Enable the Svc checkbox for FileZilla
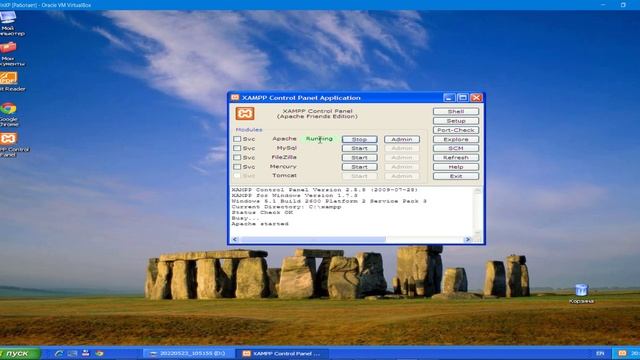Viewport: 640px width, 360px height. point(237,157)
